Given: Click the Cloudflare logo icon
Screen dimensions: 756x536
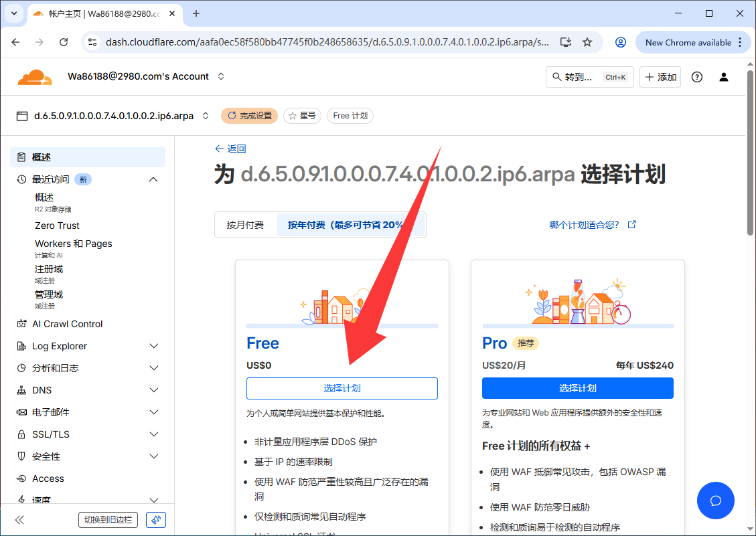Looking at the screenshot, I should 35,77.
